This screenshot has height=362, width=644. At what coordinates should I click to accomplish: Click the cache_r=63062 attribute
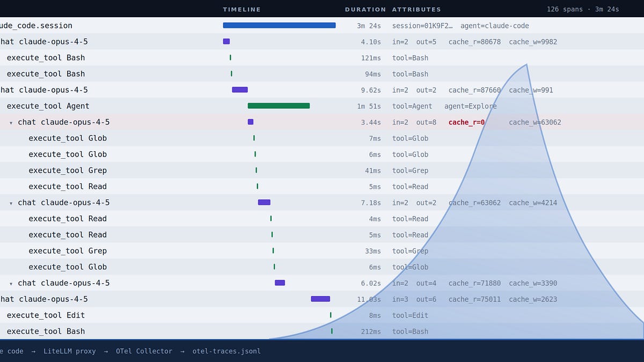tap(474, 203)
